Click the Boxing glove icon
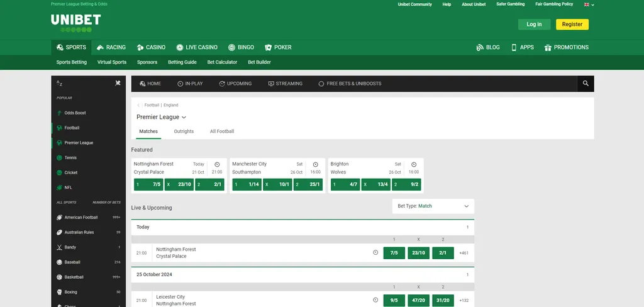The width and height of the screenshot is (644, 307). click(x=59, y=292)
